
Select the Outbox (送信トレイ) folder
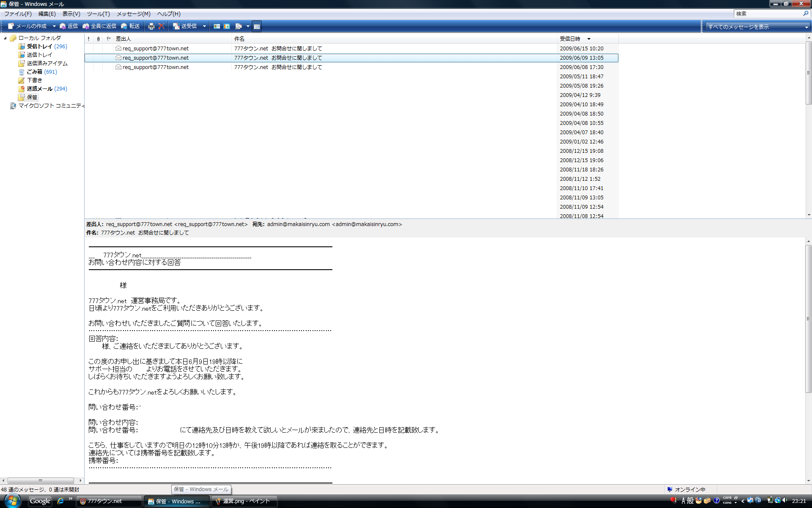pyautogui.click(x=35, y=55)
